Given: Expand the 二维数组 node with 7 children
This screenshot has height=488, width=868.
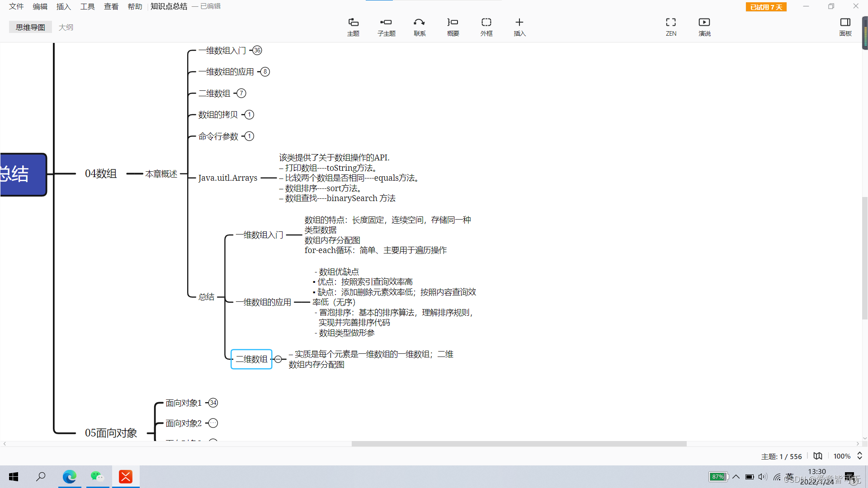Looking at the screenshot, I should pos(241,93).
